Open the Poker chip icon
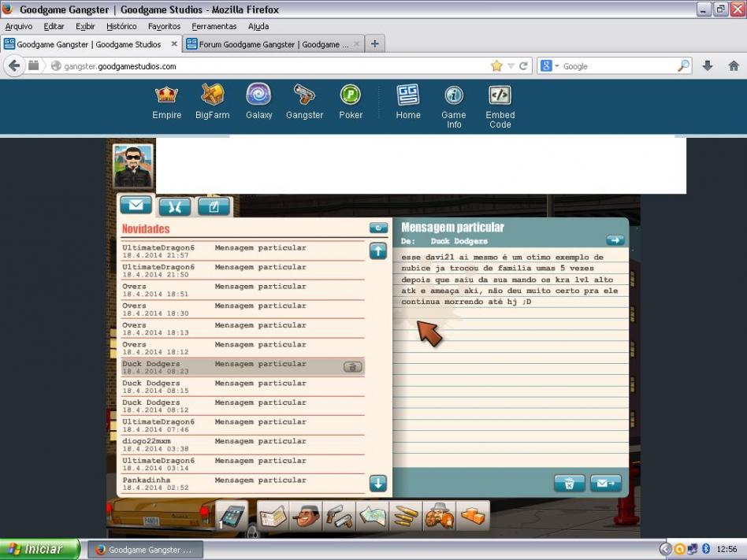 pos(351,95)
